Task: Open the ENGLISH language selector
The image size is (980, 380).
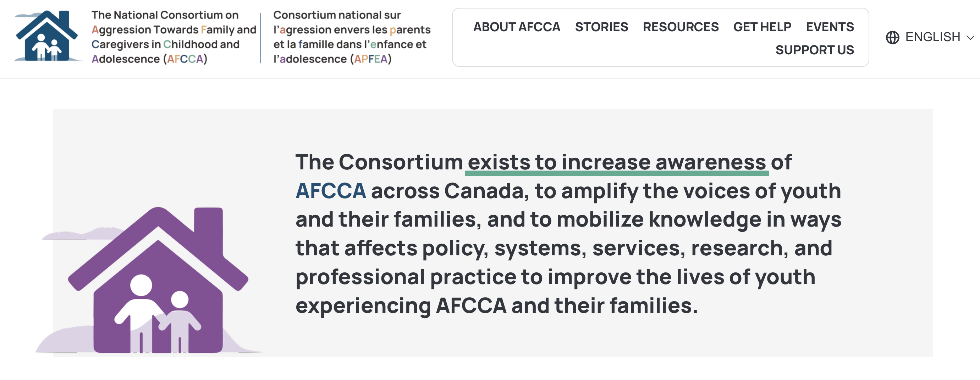Action: (930, 37)
